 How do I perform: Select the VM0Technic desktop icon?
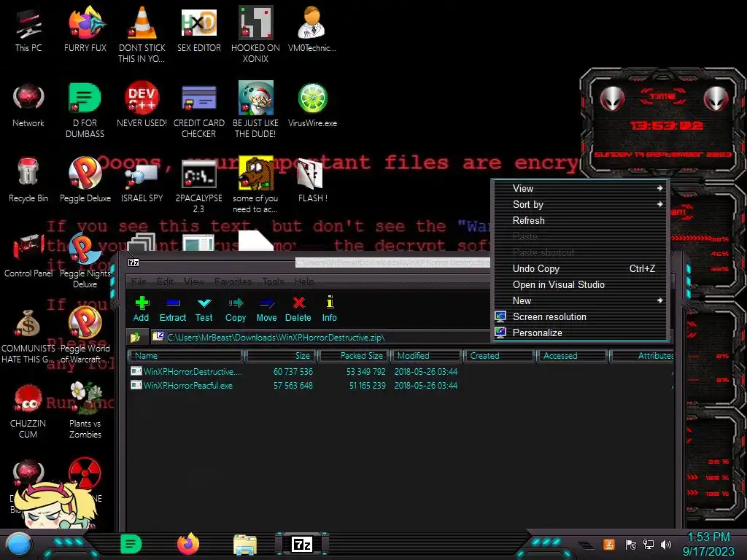click(312, 29)
